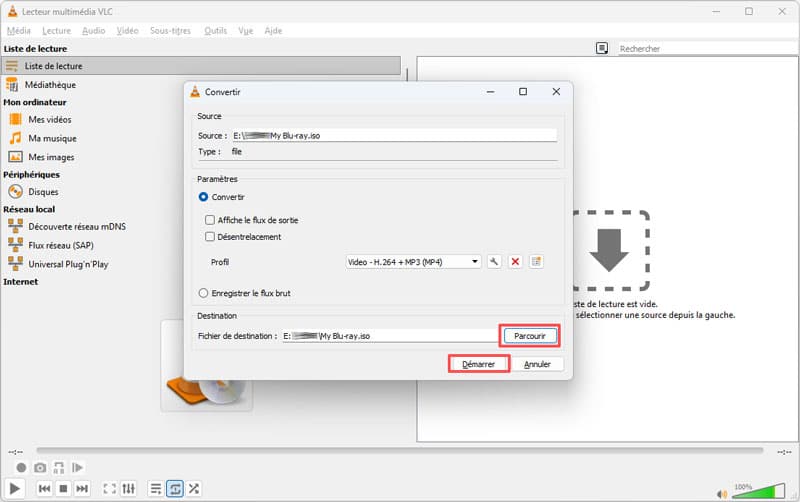Image resolution: width=800 pixels, height=502 pixels.
Task: Click the Internet section heading
Action: click(20, 282)
